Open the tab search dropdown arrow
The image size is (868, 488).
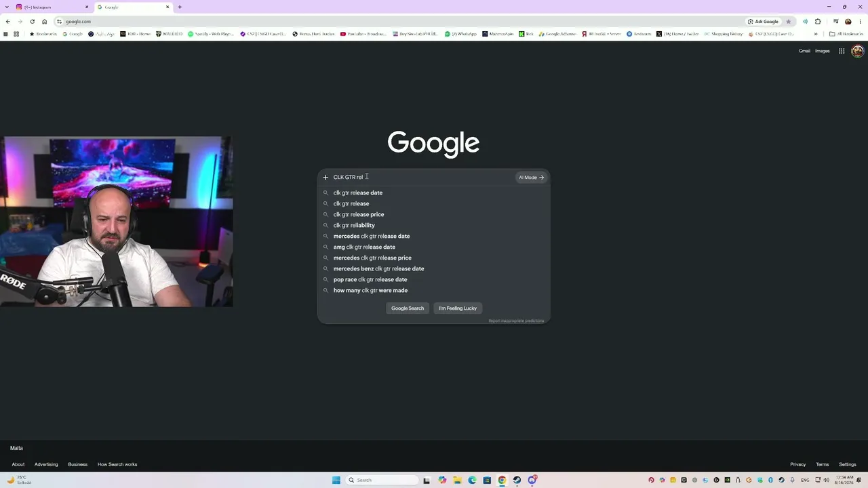point(5,7)
